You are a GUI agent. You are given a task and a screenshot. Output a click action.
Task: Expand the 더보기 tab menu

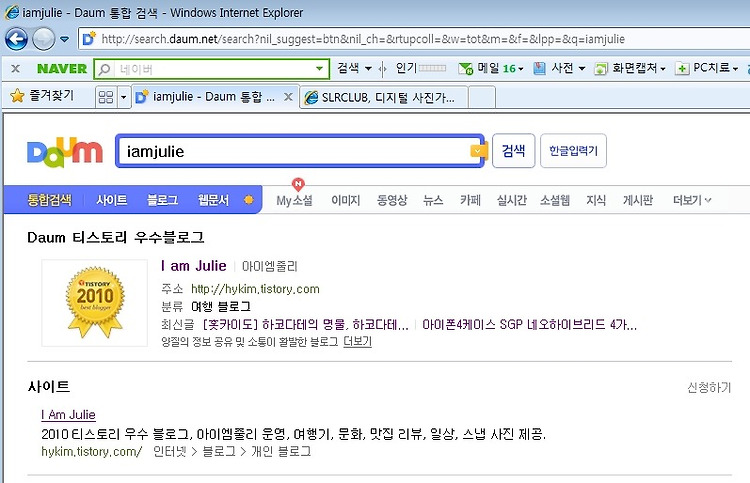pyautogui.click(x=692, y=200)
